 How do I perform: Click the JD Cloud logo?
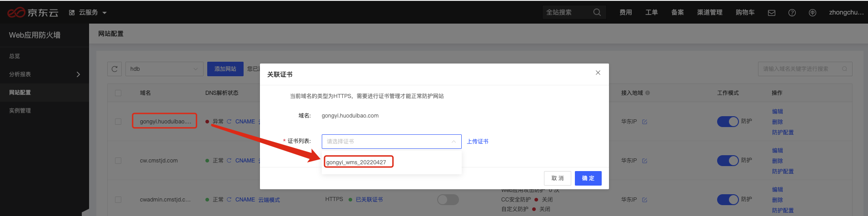(33, 13)
